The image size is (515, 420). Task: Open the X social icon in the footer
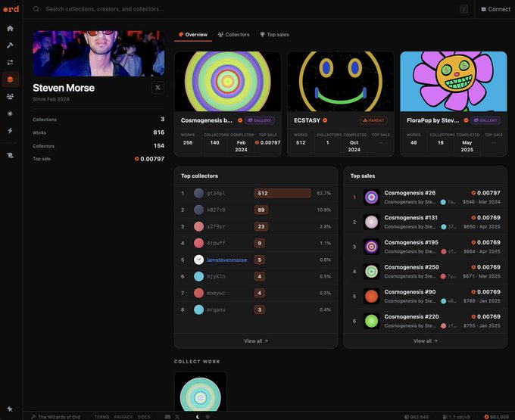177,417
